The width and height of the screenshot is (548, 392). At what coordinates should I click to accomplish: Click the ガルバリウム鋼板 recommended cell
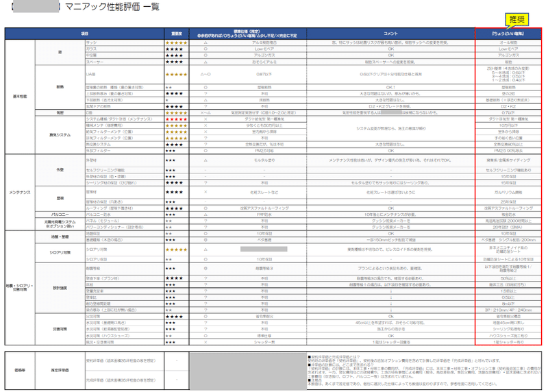click(508, 193)
